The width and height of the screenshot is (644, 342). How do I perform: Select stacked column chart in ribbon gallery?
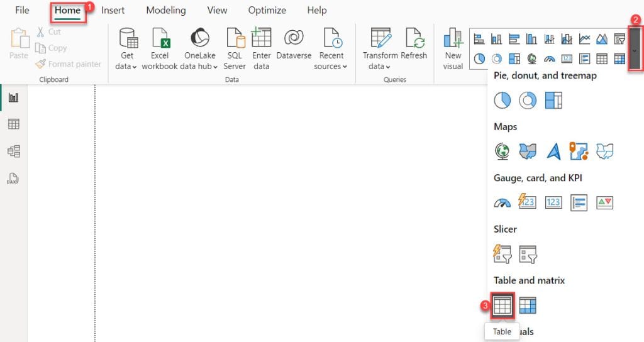(x=497, y=39)
